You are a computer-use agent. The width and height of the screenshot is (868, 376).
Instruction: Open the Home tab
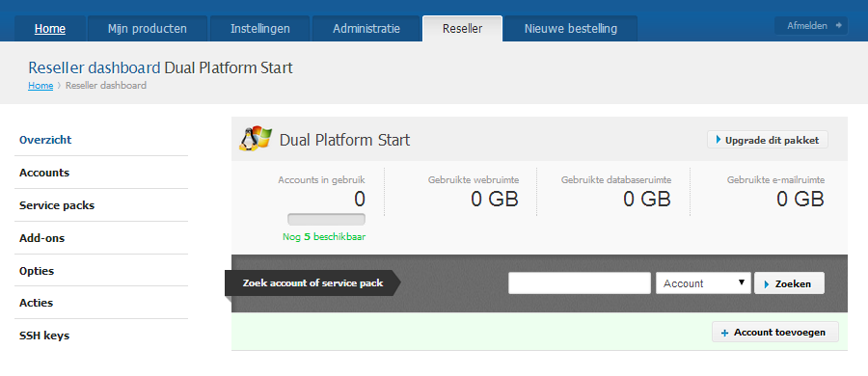tap(50, 28)
